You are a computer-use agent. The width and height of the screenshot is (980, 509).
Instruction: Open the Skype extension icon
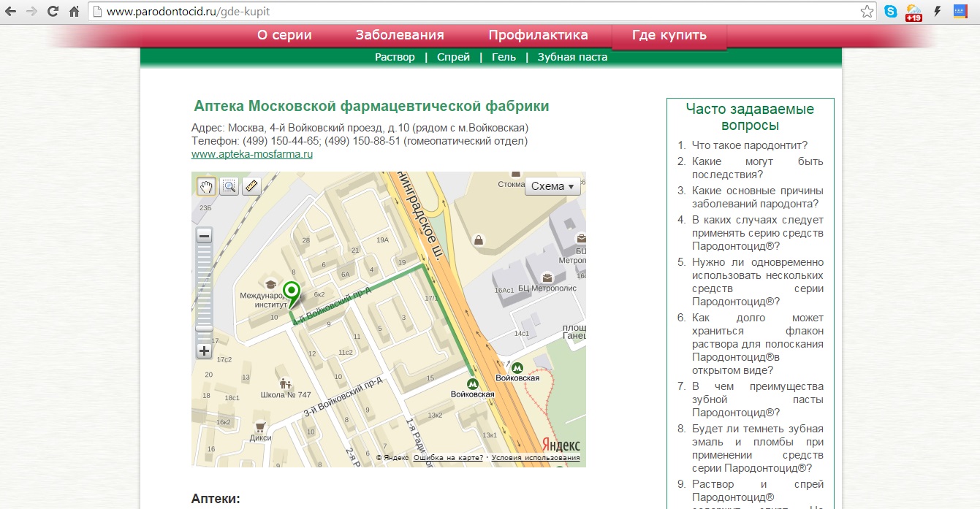coord(890,12)
